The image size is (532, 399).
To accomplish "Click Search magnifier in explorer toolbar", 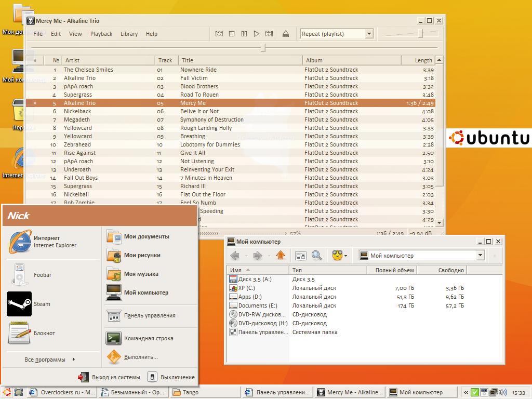I will (x=316, y=256).
